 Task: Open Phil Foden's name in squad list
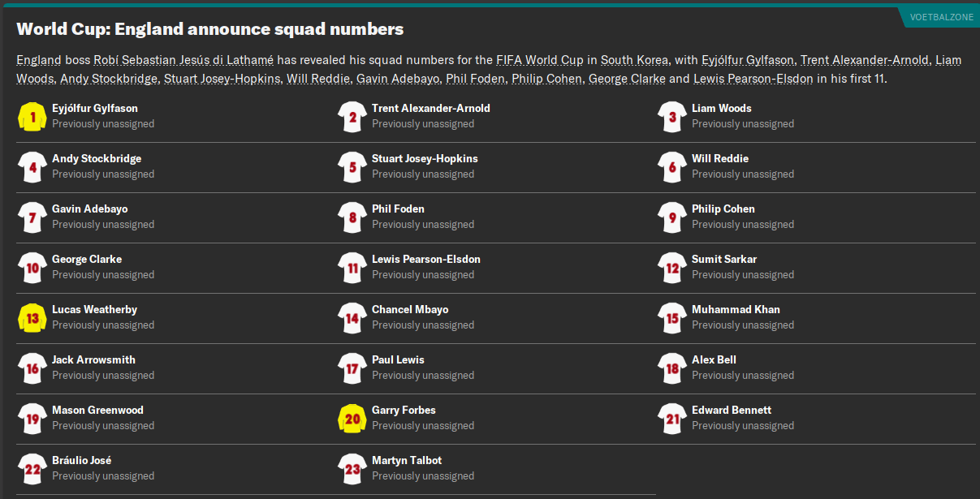point(398,209)
